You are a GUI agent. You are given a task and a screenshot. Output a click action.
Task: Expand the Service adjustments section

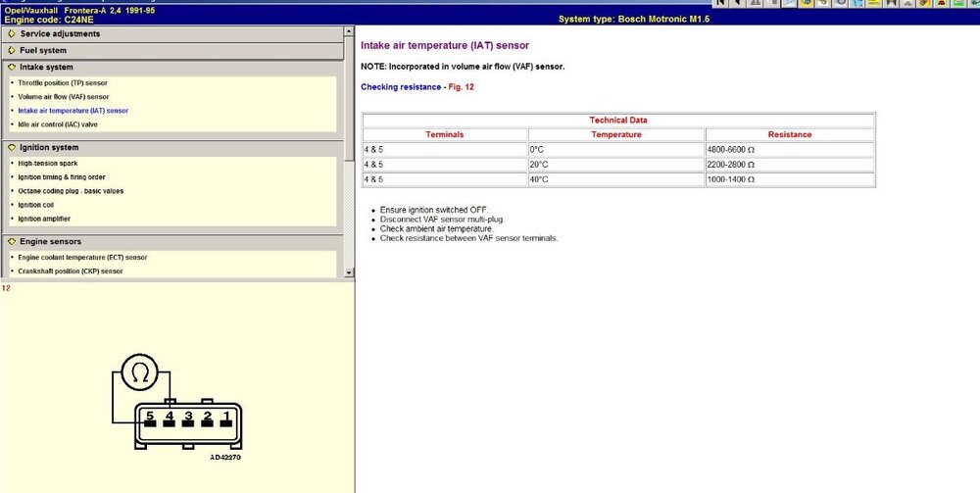(x=172, y=33)
